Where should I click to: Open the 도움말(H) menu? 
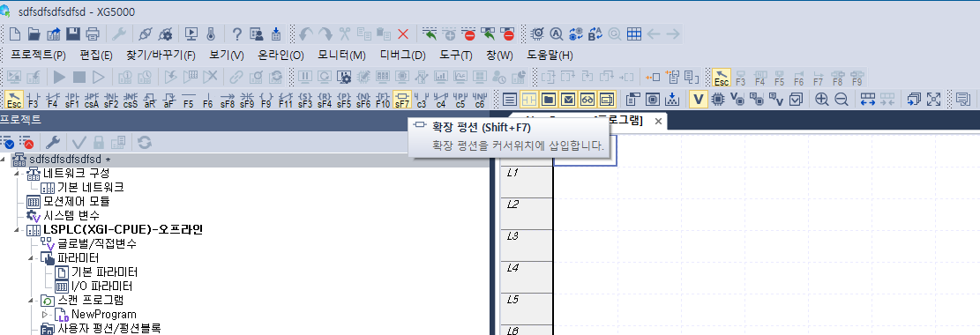550,55
